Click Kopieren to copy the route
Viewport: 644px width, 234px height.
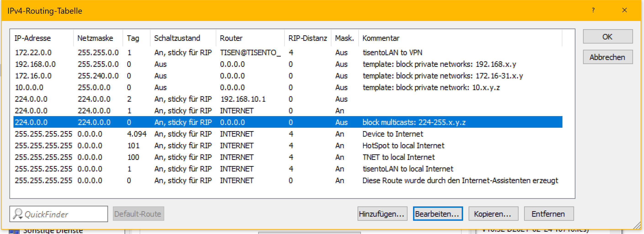pos(493,214)
